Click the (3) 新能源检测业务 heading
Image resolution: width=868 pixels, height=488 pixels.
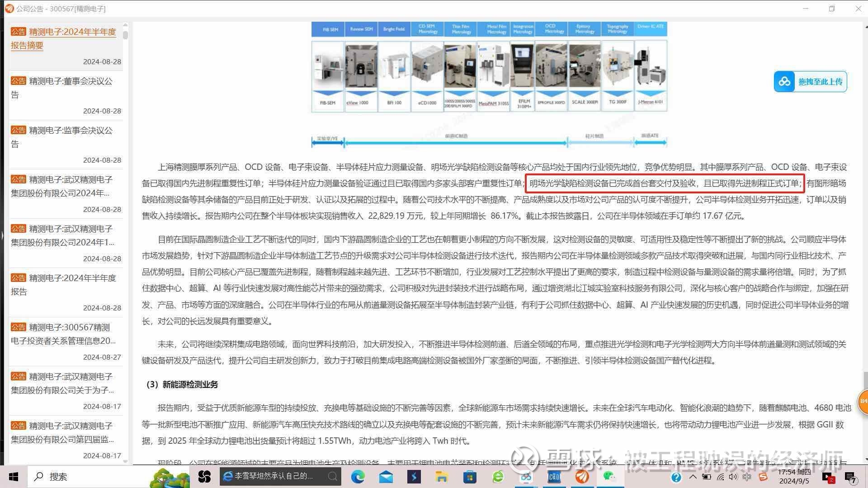coord(182,385)
